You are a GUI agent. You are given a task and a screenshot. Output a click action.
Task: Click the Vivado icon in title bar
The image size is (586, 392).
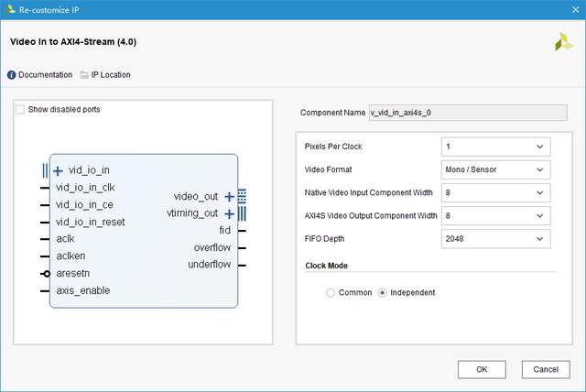click(10, 9)
